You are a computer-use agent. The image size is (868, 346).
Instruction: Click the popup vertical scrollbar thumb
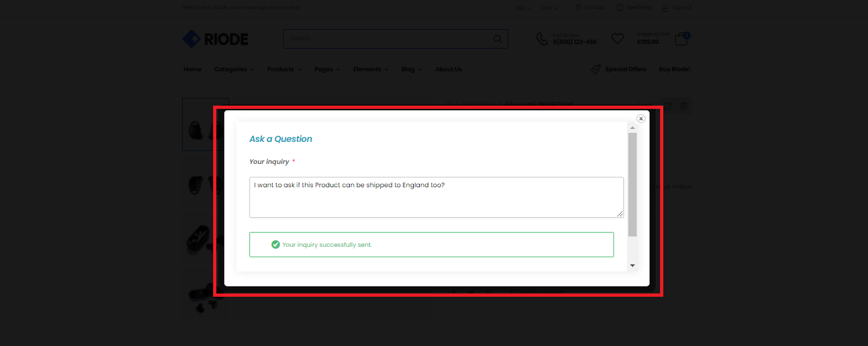pos(632,185)
